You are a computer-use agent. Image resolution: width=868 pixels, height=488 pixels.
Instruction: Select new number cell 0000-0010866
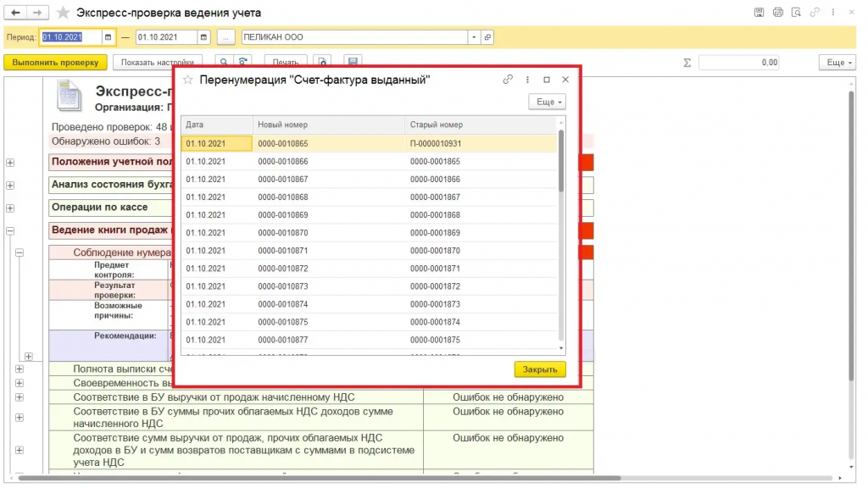point(329,162)
